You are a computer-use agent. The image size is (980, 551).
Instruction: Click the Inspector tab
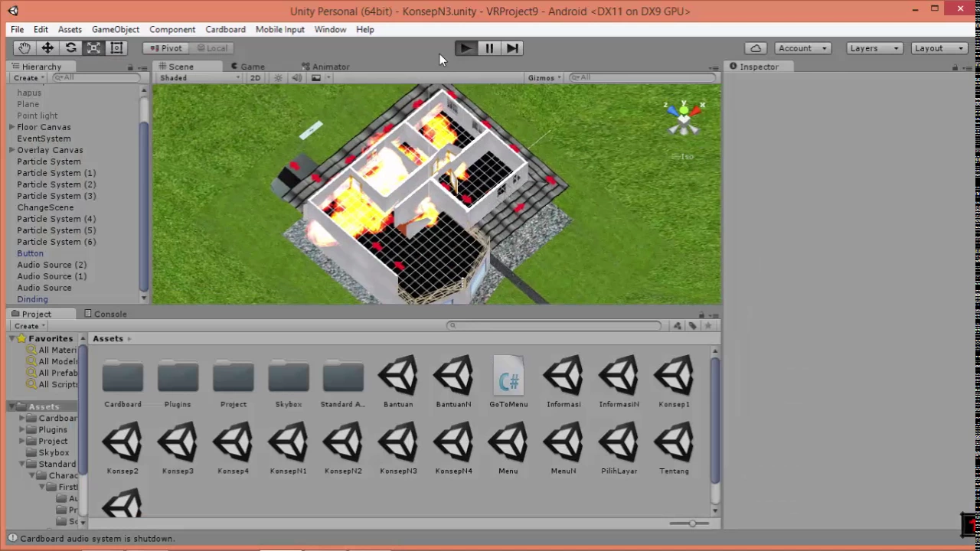tap(753, 67)
